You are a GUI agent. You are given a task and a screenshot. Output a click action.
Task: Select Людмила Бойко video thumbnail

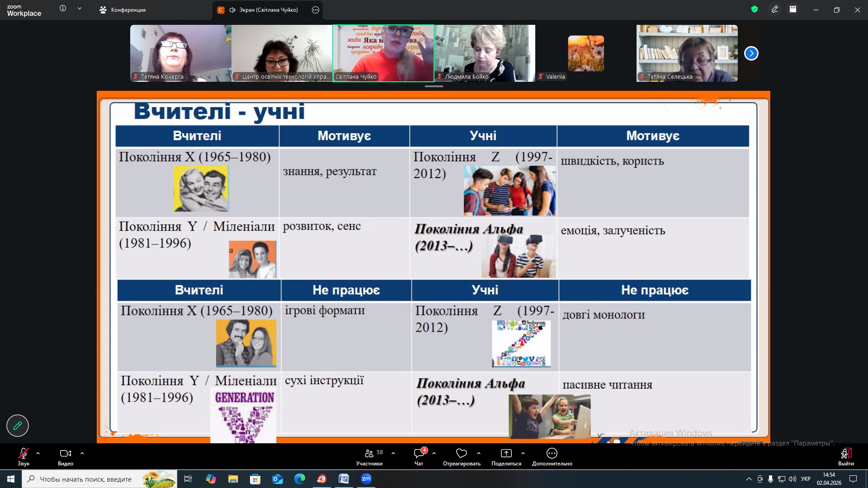pos(485,53)
